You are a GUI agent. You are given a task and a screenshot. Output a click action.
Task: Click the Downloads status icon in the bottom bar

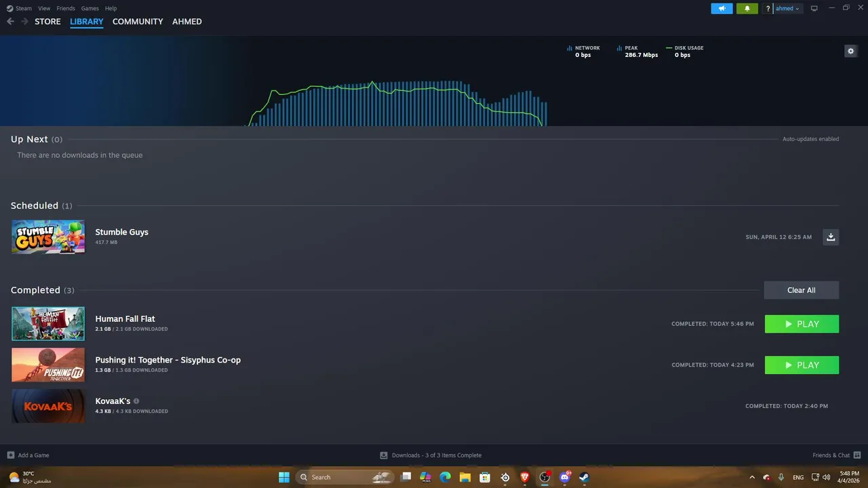[x=384, y=455]
